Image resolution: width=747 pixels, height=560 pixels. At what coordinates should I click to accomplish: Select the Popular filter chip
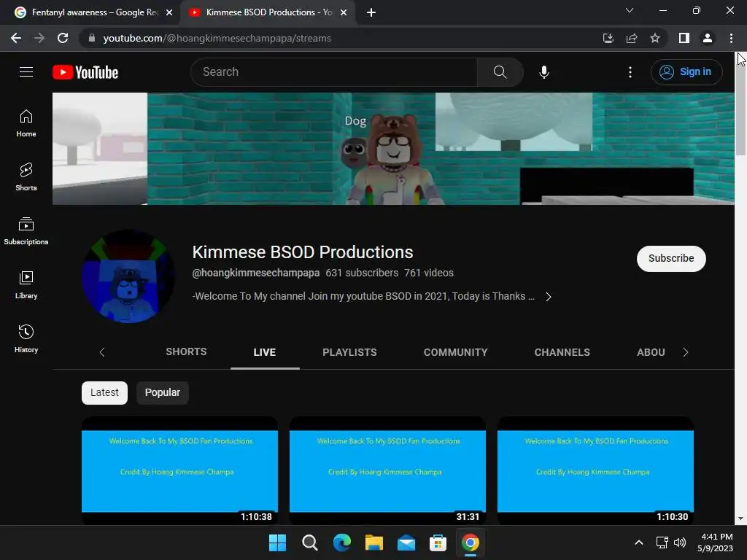click(163, 392)
